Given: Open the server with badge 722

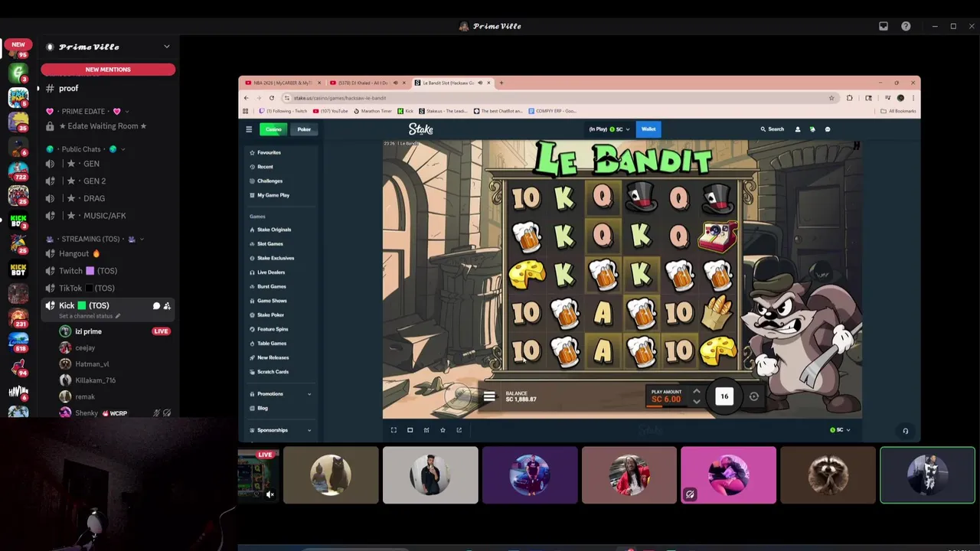Looking at the screenshot, I should [18, 170].
